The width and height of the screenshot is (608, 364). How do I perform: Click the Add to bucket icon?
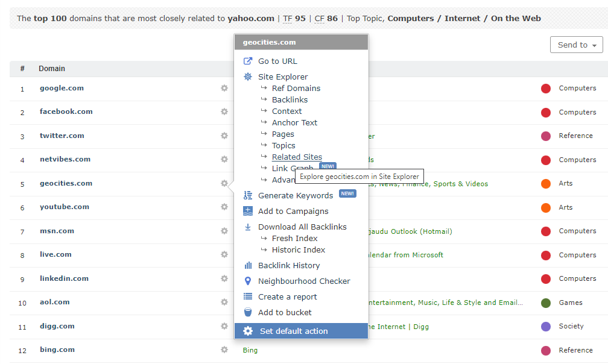247,312
